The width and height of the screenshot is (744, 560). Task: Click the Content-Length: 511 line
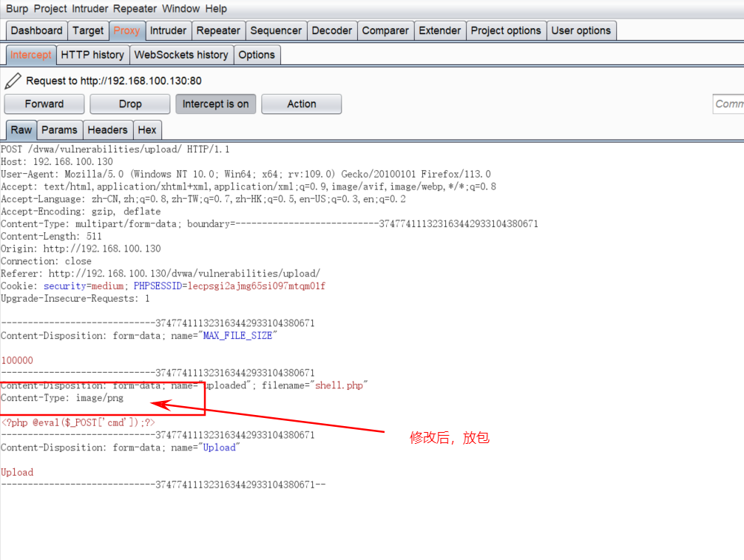[51, 236]
